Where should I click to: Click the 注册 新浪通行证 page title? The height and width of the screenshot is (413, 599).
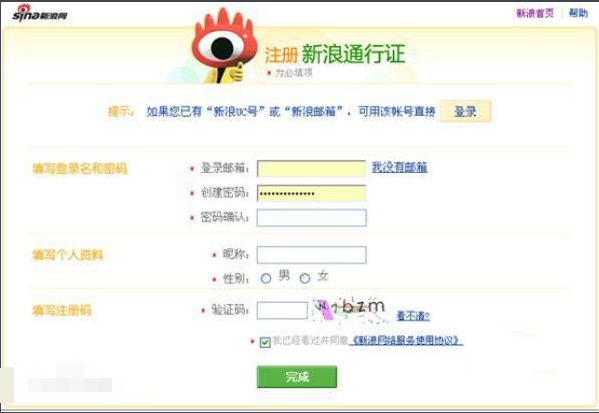coord(335,54)
